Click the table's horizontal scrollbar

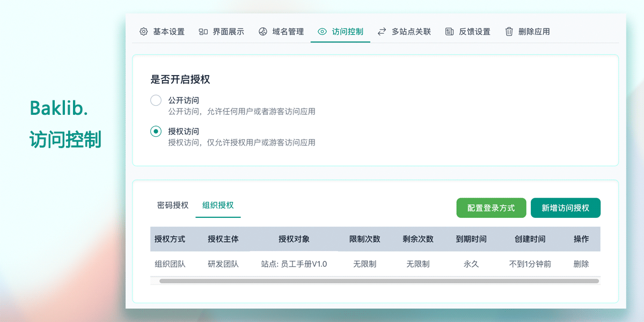379,281
